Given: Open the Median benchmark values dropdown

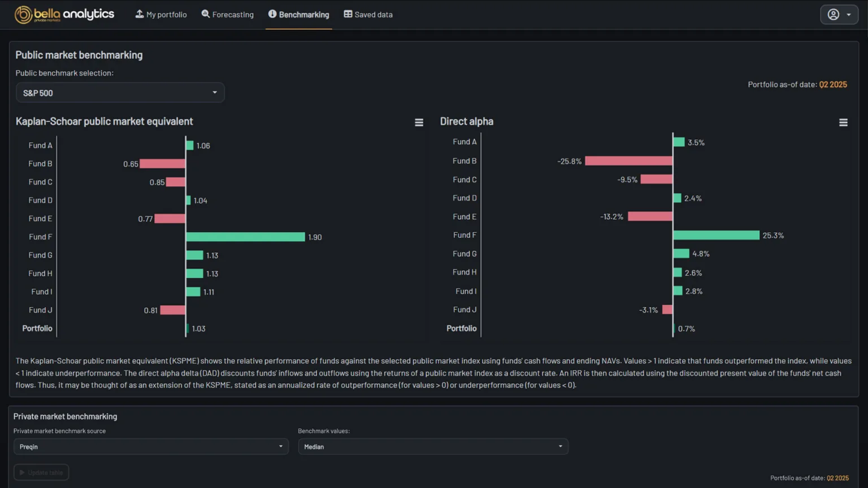Looking at the screenshot, I should tap(433, 447).
